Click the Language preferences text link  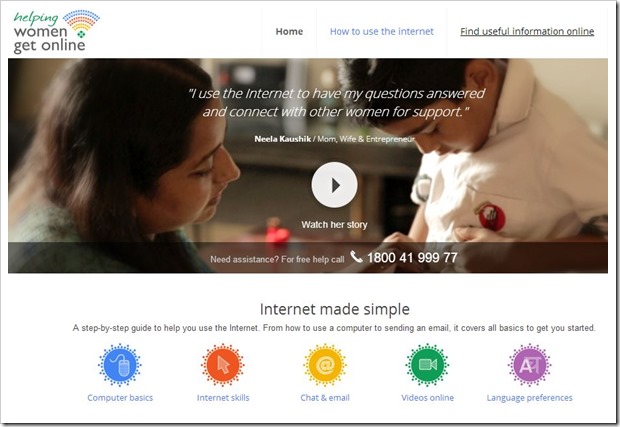point(529,398)
